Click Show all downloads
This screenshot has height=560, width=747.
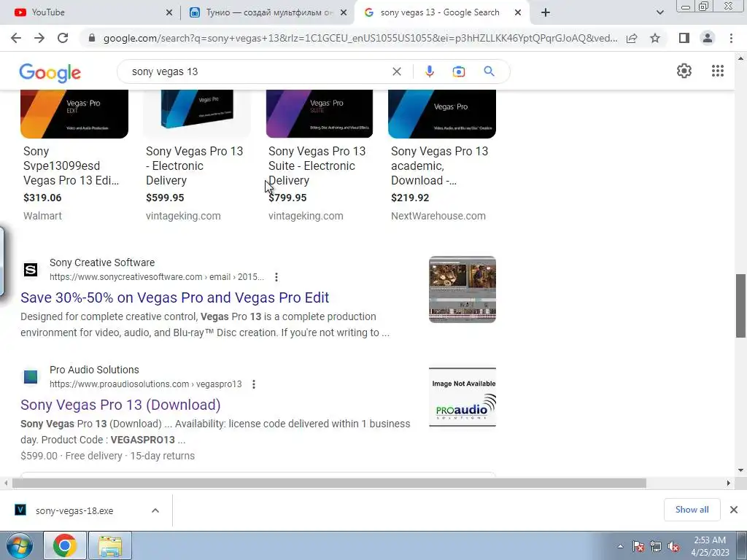(692, 510)
